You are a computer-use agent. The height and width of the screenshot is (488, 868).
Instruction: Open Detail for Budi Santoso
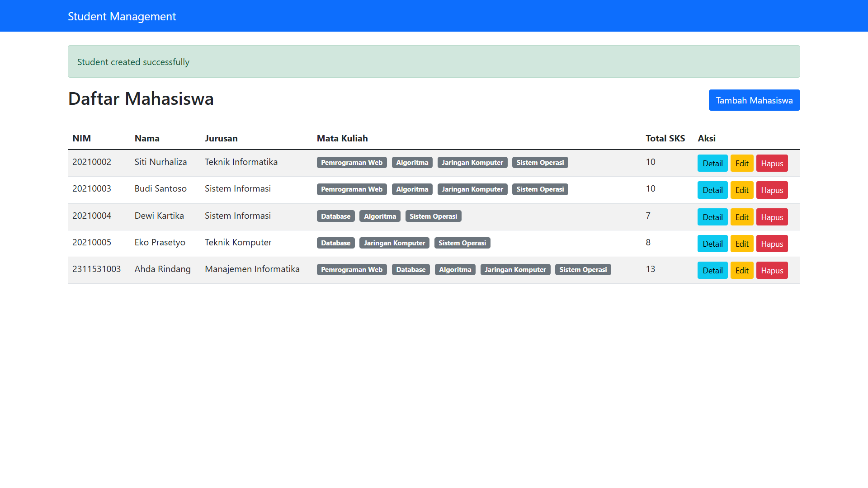[712, 190]
